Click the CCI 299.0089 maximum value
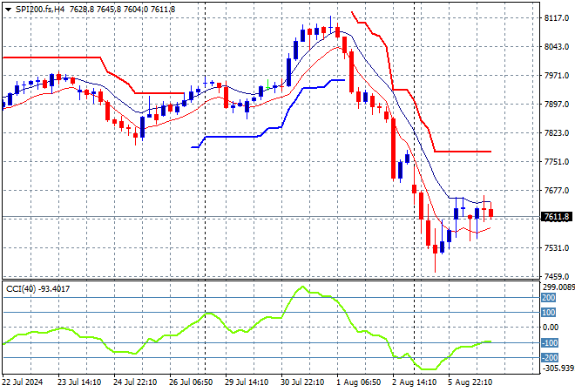The image size is (575, 392). click(558, 287)
